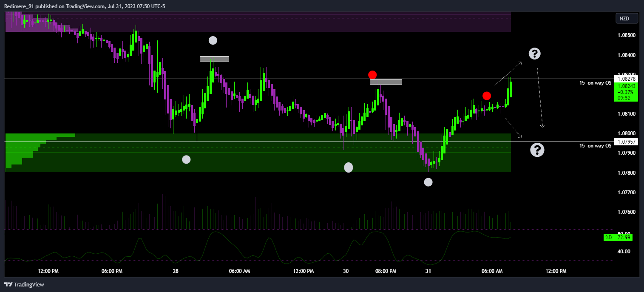Click the %D indicator label
The height and width of the screenshot is (292, 644).
(608, 237)
